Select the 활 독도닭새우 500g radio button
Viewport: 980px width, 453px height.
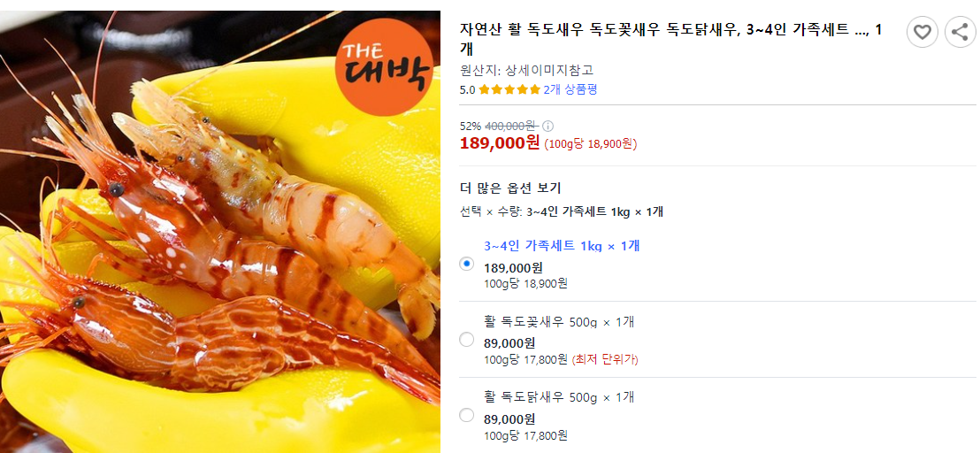tap(466, 415)
